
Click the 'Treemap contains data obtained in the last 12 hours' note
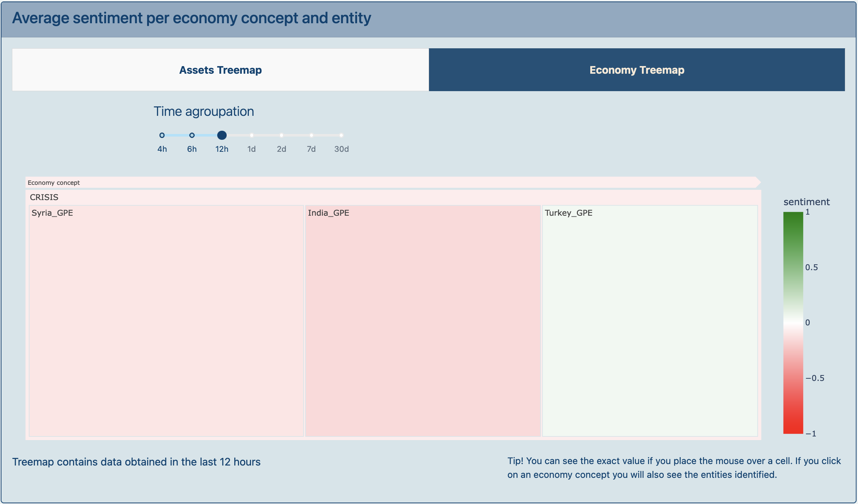(x=136, y=462)
